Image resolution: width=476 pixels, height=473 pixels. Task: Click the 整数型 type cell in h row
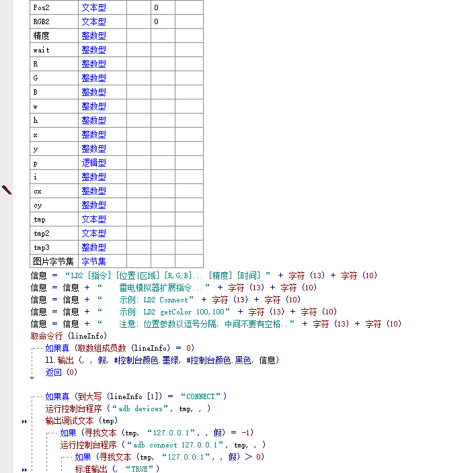(x=102, y=120)
